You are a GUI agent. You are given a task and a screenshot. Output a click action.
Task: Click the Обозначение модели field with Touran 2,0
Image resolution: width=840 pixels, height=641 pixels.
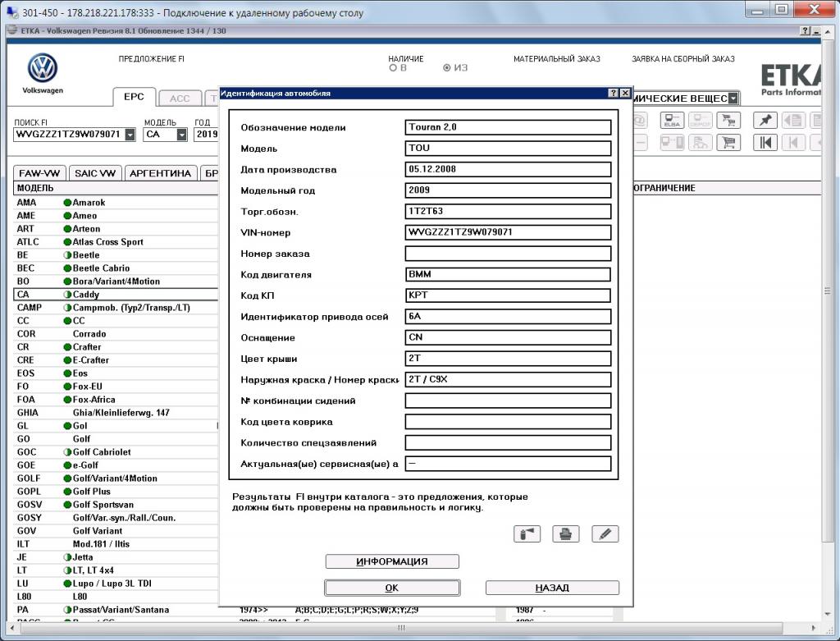point(508,127)
